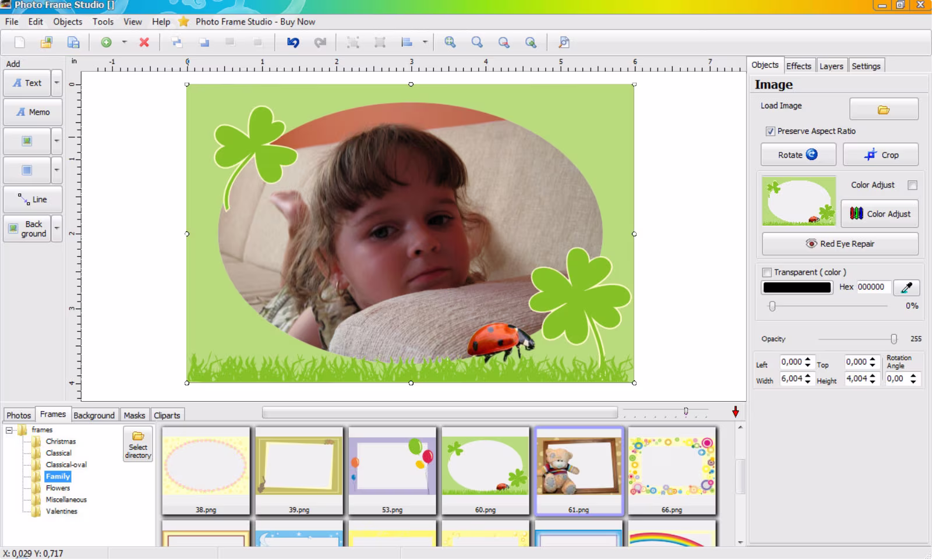Open the add shape dropdown arrow
This screenshot has width=933, height=560.
[x=56, y=170]
